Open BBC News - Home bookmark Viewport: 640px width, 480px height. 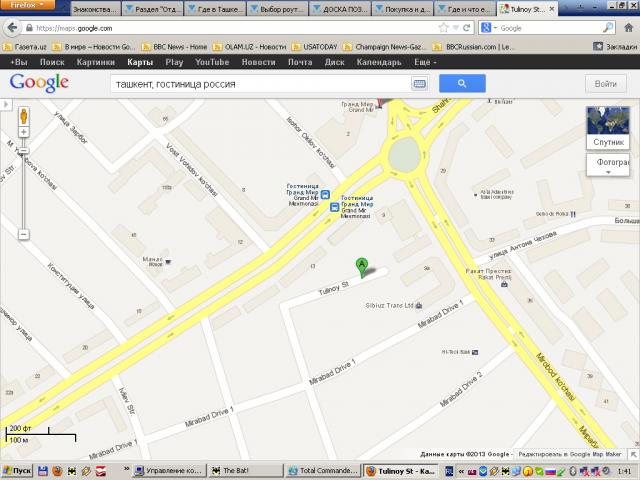[x=177, y=46]
